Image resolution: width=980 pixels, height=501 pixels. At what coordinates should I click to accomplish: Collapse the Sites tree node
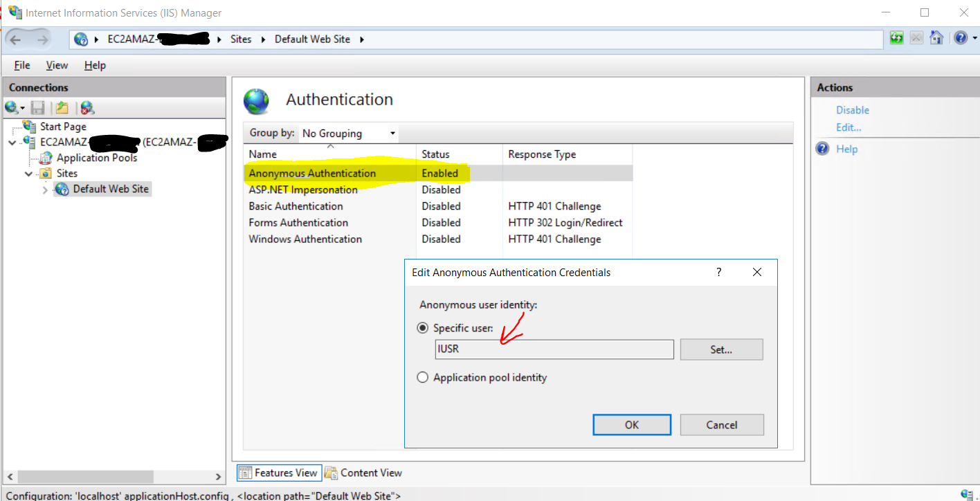click(x=28, y=174)
